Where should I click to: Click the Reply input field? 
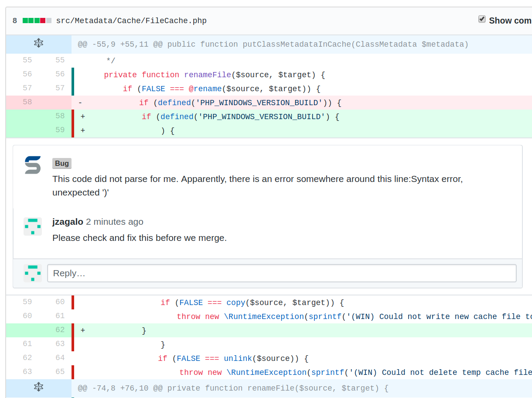pyautogui.click(x=282, y=273)
